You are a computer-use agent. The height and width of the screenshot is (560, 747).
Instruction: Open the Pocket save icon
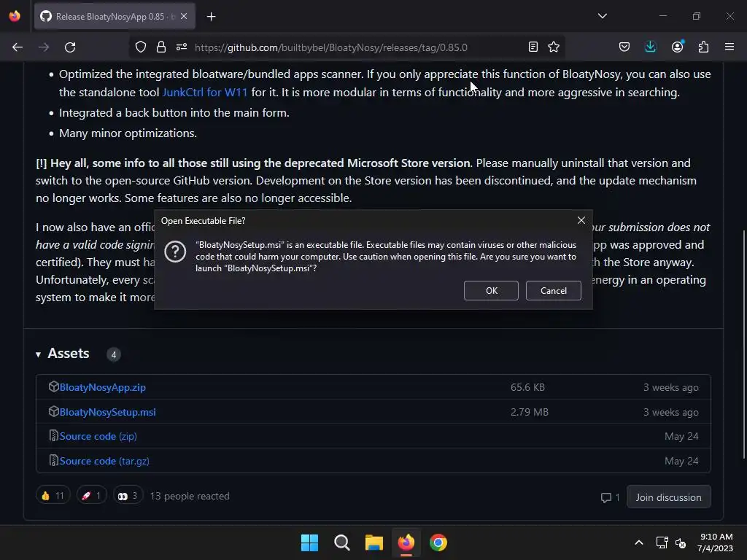pos(624,47)
